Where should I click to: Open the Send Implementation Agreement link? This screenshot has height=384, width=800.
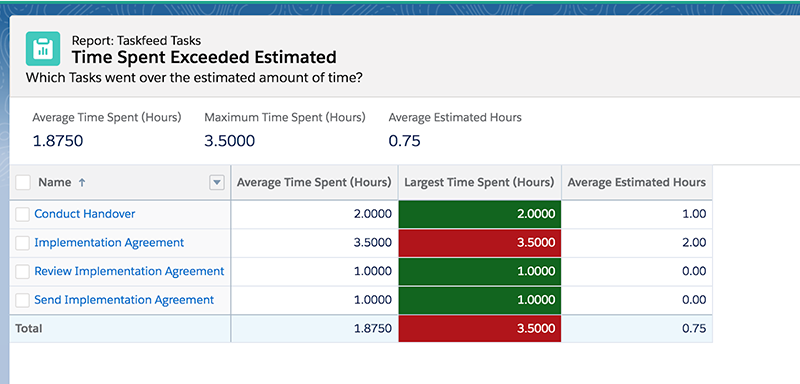pyautogui.click(x=124, y=300)
